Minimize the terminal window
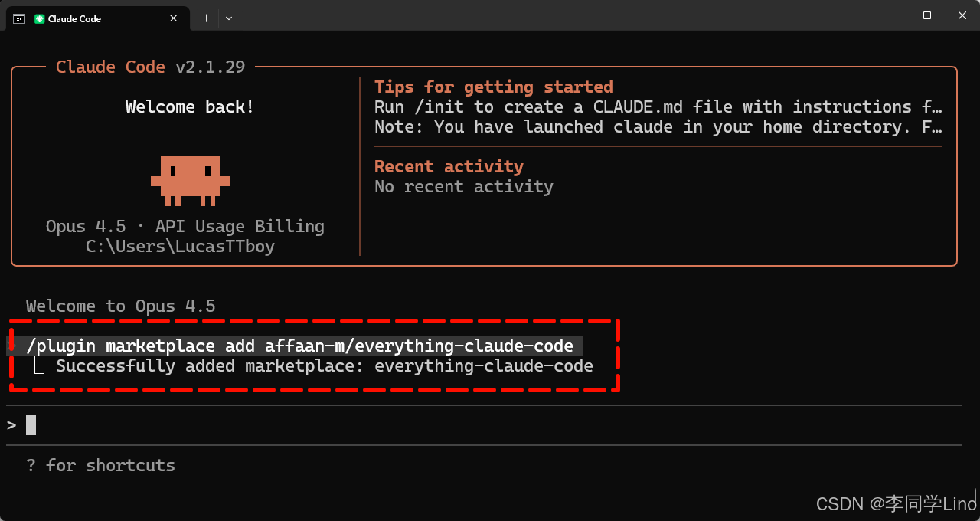The height and width of the screenshot is (521, 980). click(892, 15)
